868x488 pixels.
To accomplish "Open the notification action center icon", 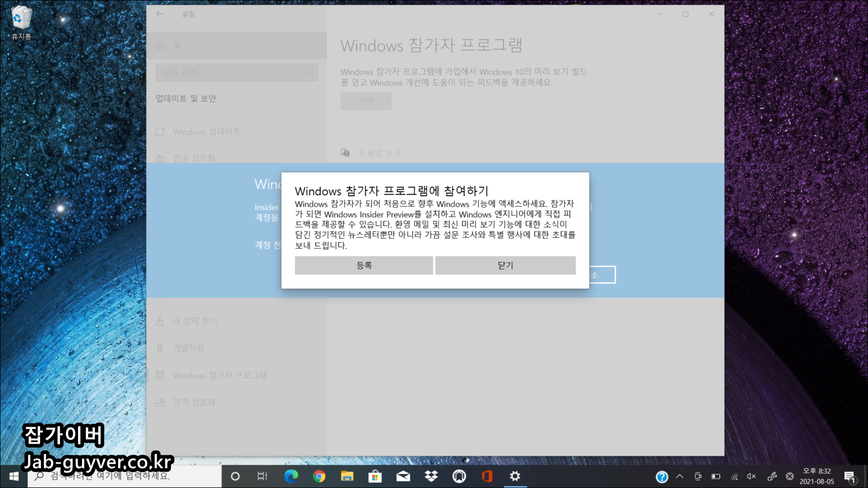I will (x=850, y=477).
